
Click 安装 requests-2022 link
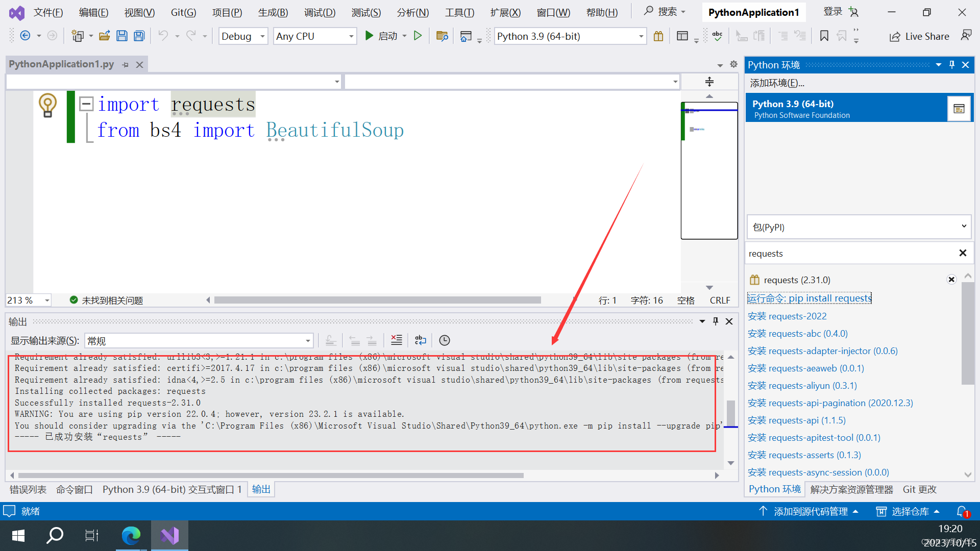[x=787, y=316]
